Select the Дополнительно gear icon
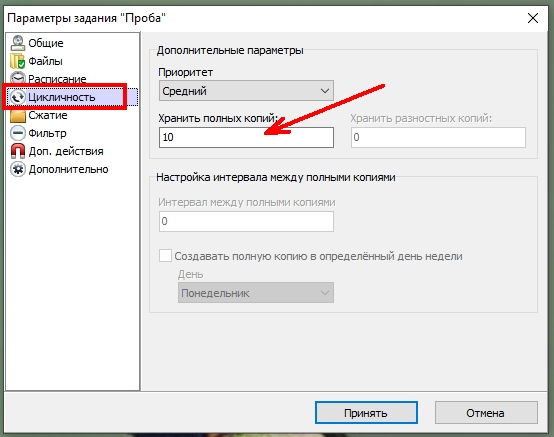This screenshot has height=437, width=554. [x=17, y=169]
